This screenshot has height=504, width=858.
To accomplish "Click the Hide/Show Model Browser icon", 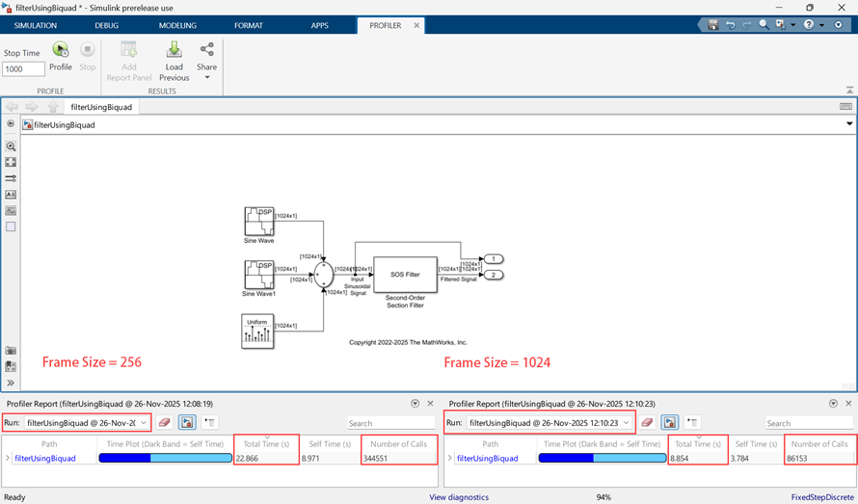I will 11,123.
